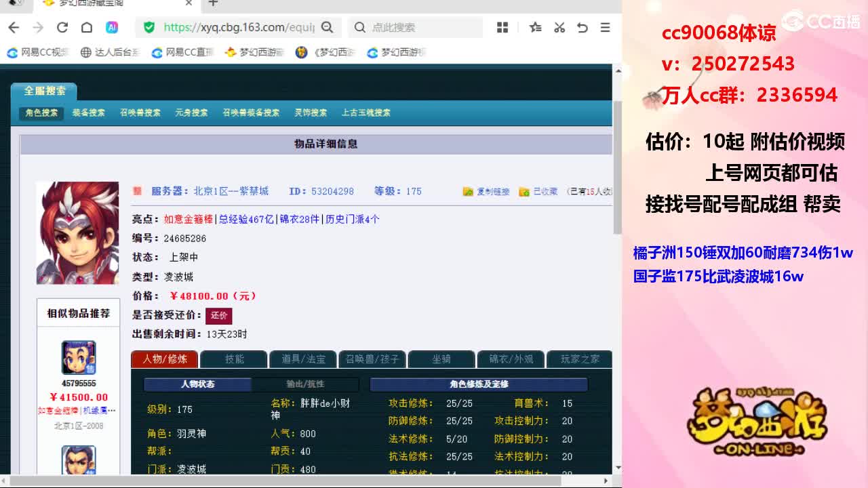
Task: Open the fourth bookmark 梦幻西游 with yellow icon
Action: tap(254, 52)
